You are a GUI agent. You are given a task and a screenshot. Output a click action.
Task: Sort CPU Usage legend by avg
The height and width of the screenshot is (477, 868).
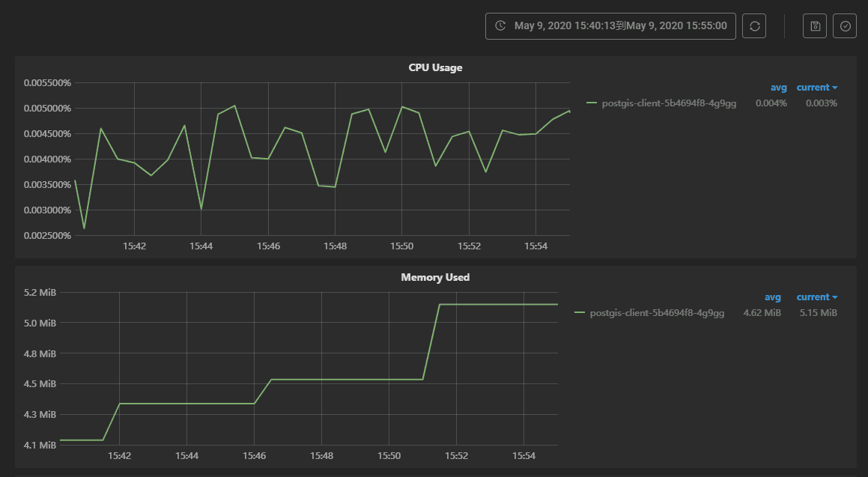pyautogui.click(x=779, y=88)
